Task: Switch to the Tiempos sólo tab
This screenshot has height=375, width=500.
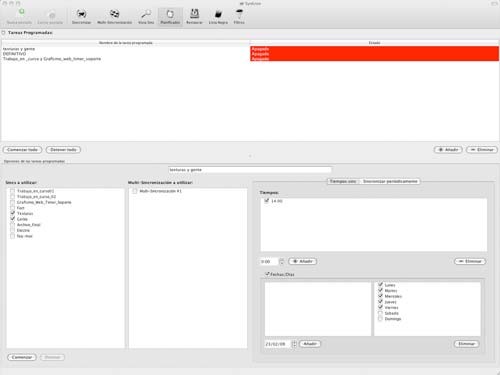Action: pos(343,181)
